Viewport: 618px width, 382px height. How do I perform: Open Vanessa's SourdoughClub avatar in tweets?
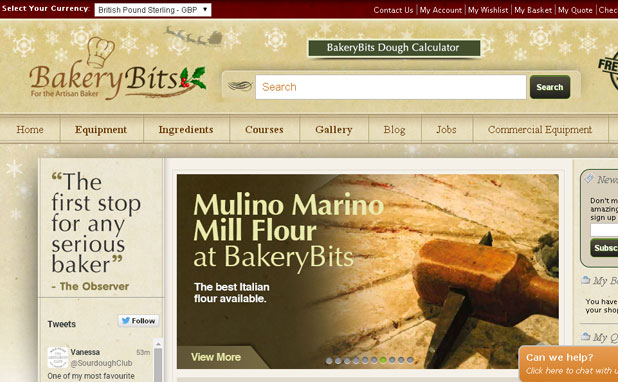(x=58, y=357)
